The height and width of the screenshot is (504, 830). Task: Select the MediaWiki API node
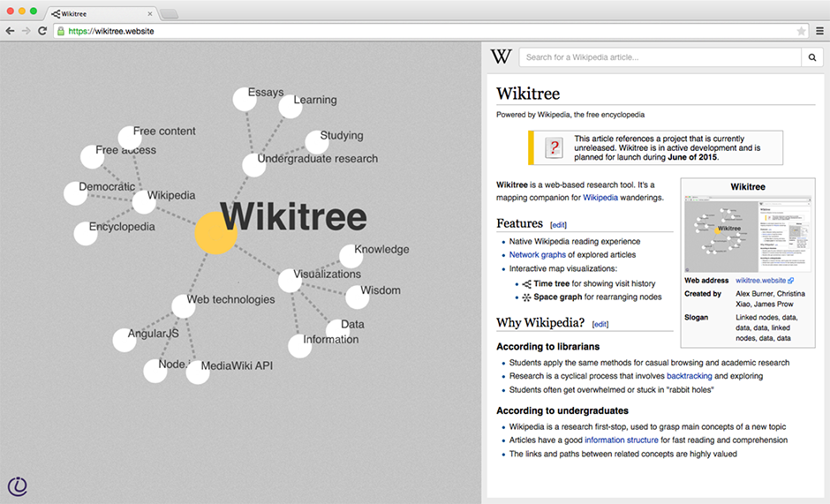point(198,372)
